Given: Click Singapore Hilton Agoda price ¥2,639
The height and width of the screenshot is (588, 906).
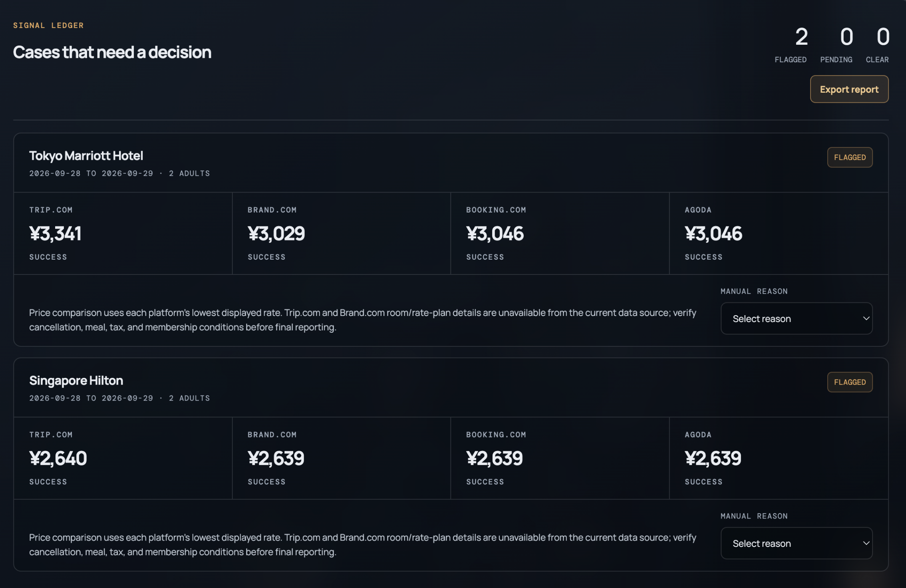Looking at the screenshot, I should (713, 458).
